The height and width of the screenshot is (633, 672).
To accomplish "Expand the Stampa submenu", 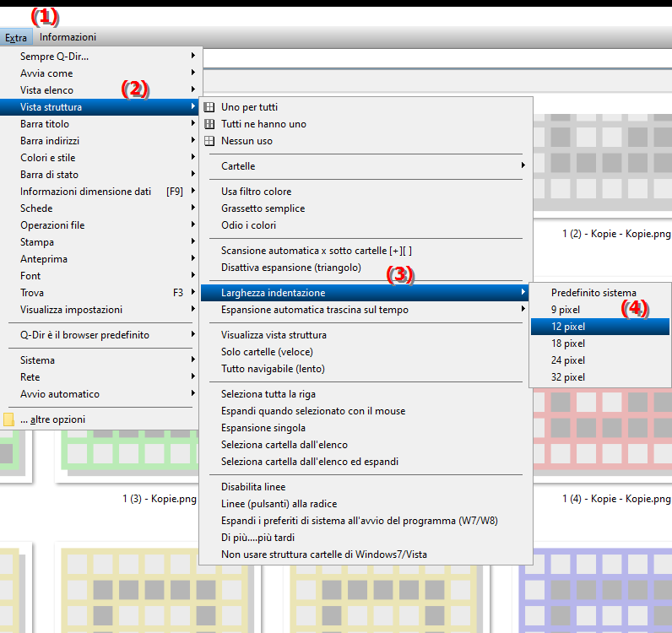I will 99,242.
